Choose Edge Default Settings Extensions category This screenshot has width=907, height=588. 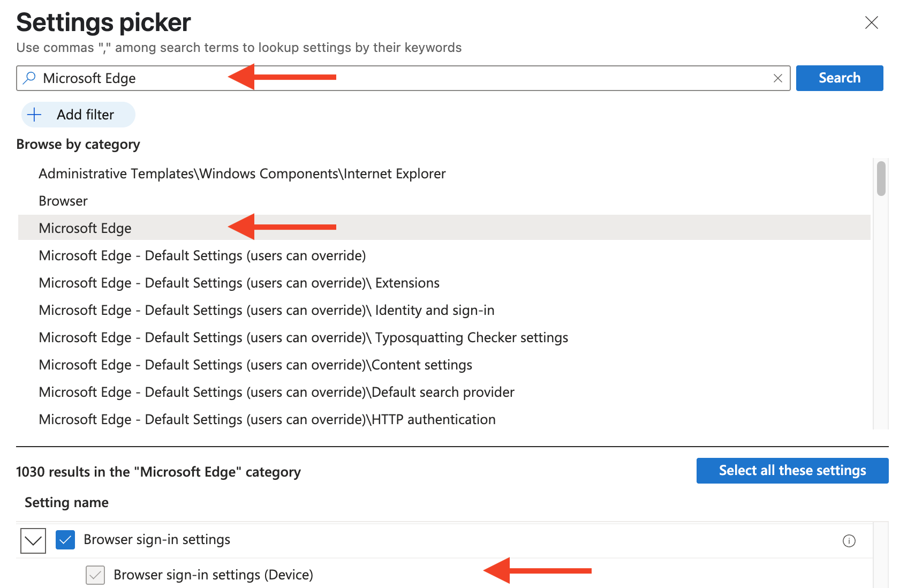(239, 283)
